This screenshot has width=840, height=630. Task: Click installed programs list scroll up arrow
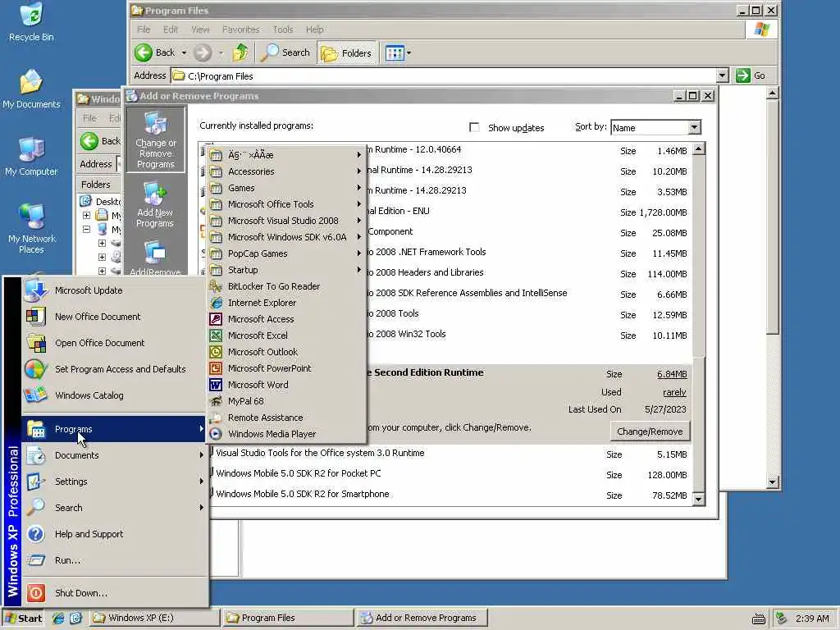[x=699, y=149]
